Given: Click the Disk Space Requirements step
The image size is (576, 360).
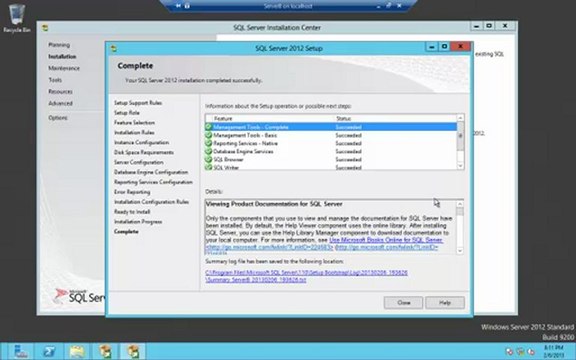Looking at the screenshot, I should (144, 152).
